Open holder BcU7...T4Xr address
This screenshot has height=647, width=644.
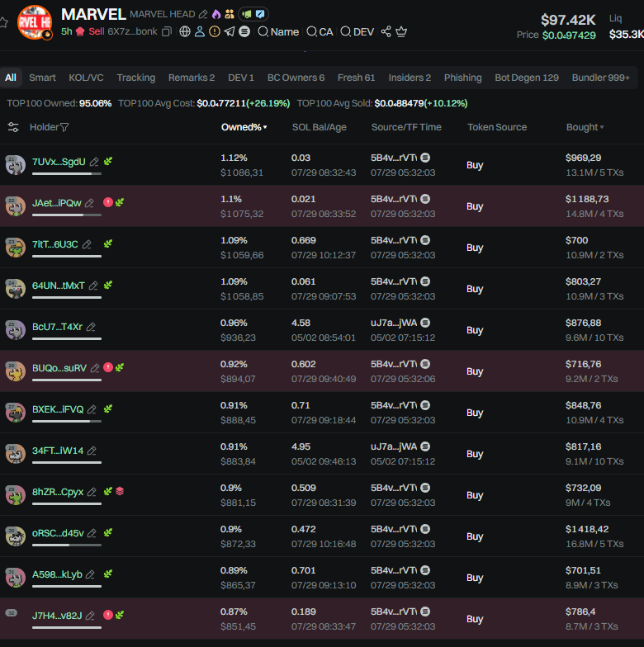pos(58,327)
